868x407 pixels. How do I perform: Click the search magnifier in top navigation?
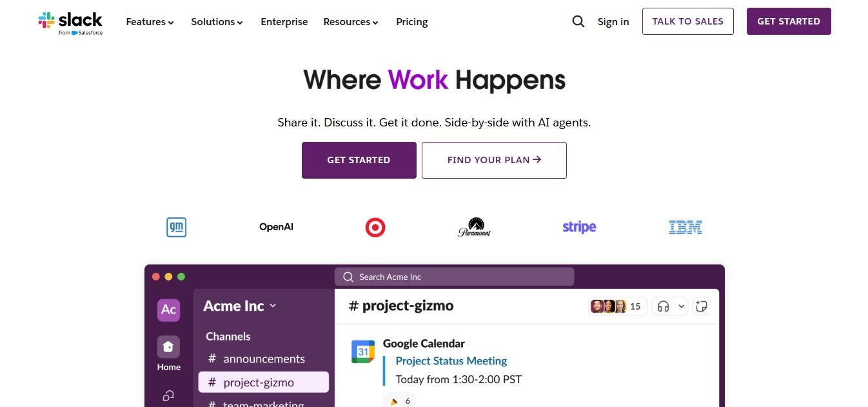coord(578,21)
